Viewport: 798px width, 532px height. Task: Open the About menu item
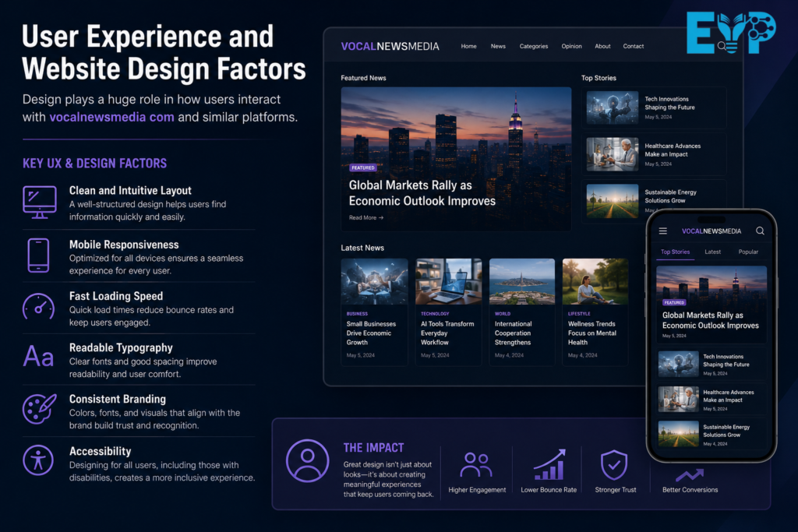point(602,46)
